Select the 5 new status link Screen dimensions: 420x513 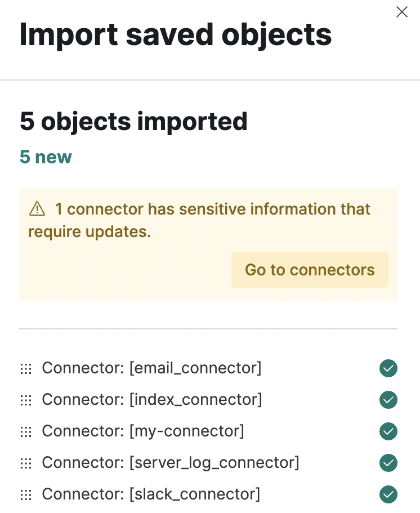(x=46, y=157)
